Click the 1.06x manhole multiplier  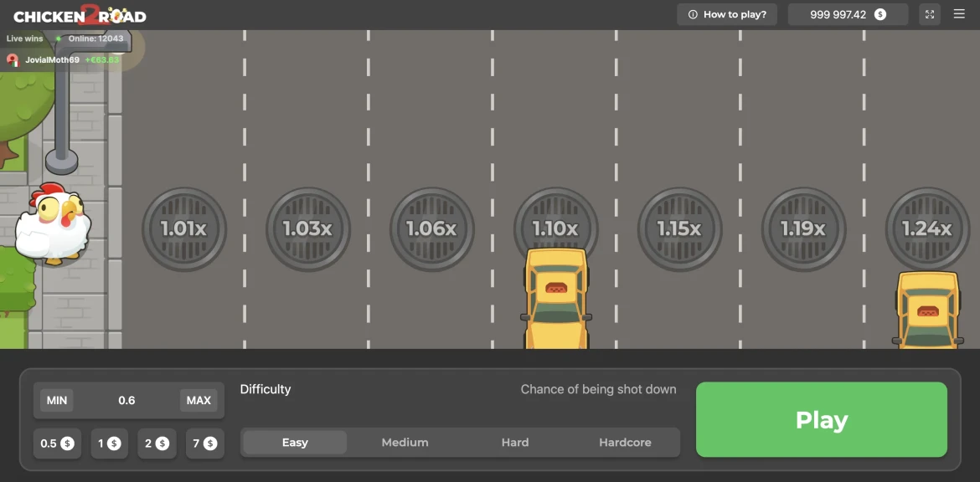click(x=432, y=229)
